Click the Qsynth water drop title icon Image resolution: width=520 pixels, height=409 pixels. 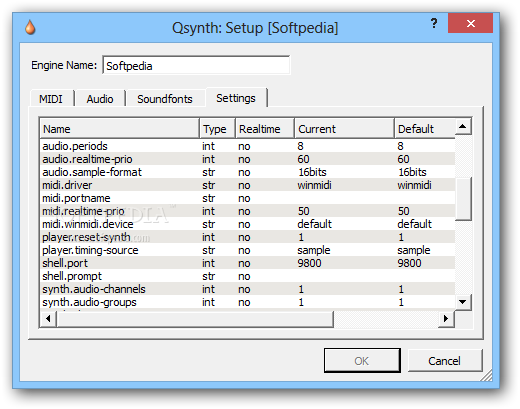click(30, 27)
